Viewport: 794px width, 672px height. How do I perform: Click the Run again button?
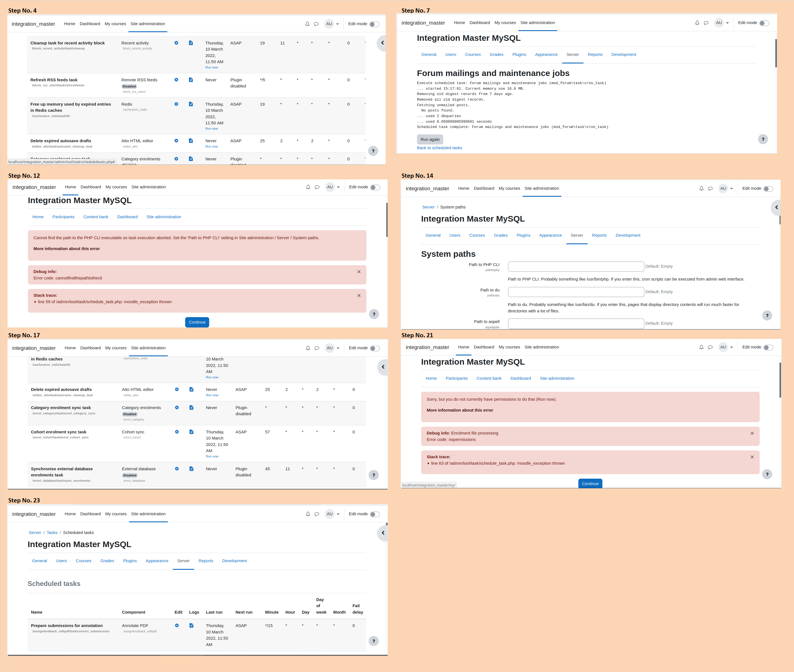430,139
